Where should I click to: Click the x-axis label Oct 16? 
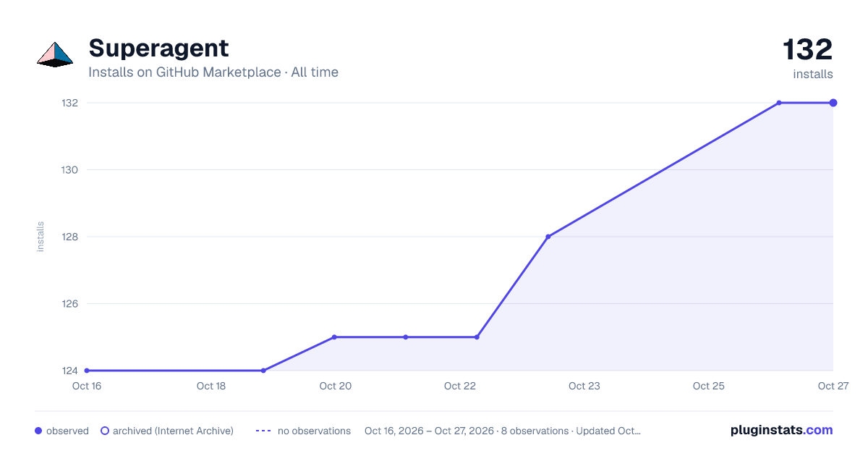pos(87,387)
